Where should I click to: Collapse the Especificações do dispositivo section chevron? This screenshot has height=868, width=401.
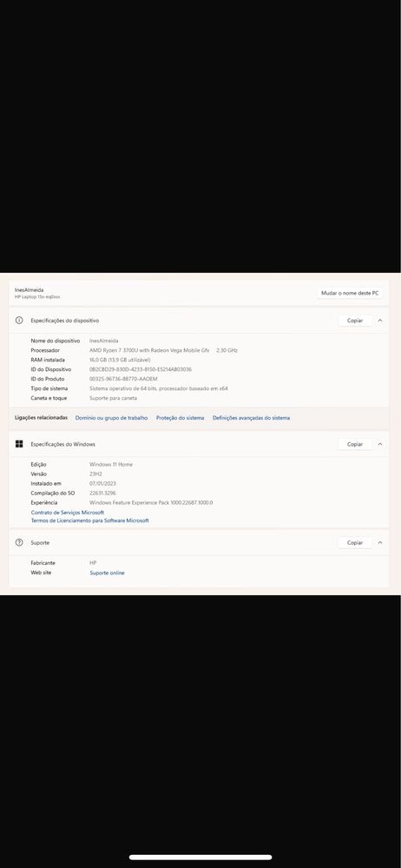(380, 321)
